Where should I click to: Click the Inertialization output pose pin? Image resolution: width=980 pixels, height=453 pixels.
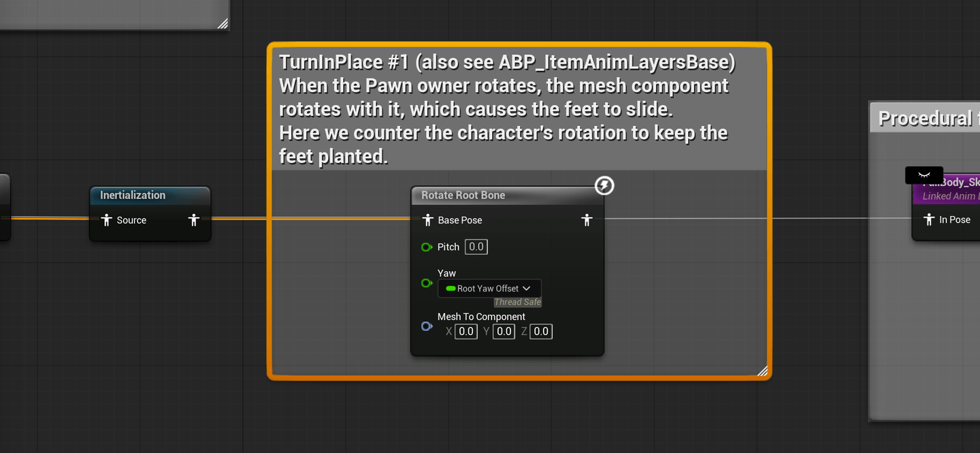pos(194,220)
